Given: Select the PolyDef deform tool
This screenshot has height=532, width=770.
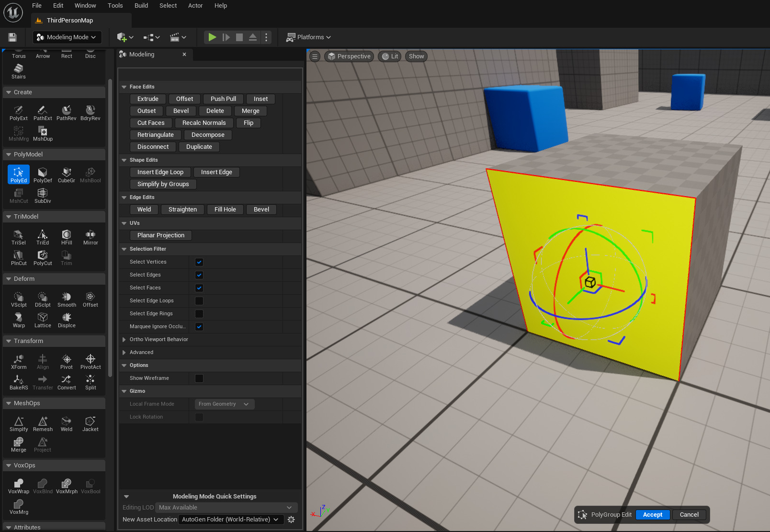Looking at the screenshot, I should [43, 175].
